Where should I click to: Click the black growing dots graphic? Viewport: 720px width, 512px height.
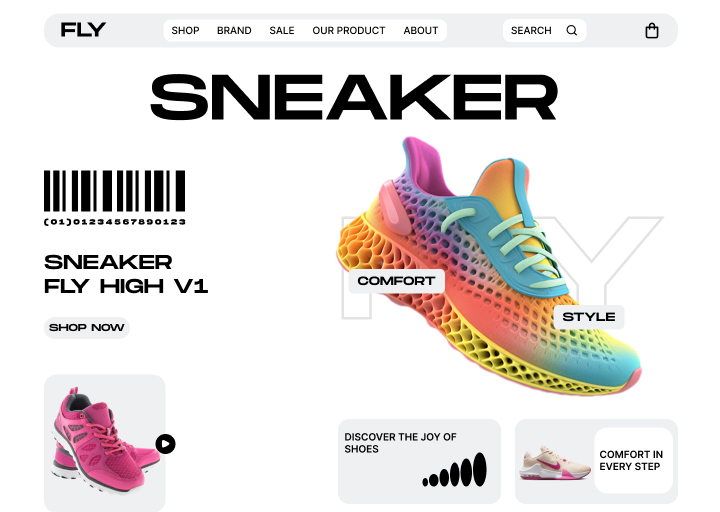click(x=455, y=470)
